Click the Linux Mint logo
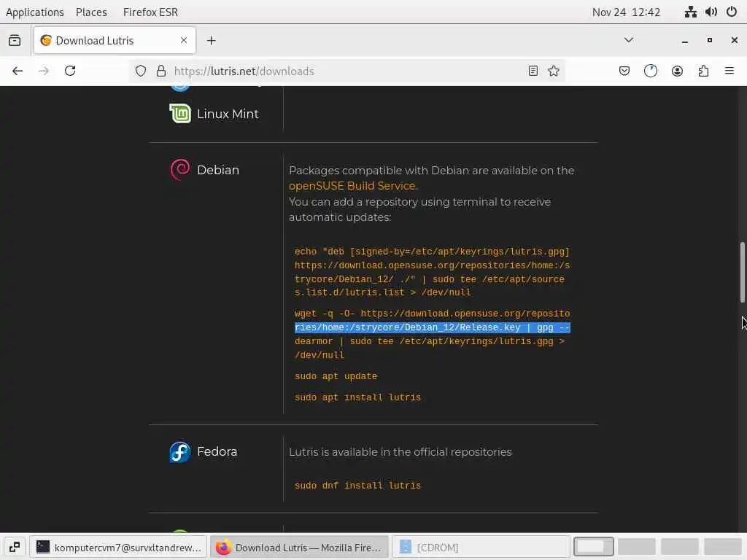The width and height of the screenshot is (747, 560). point(180,113)
